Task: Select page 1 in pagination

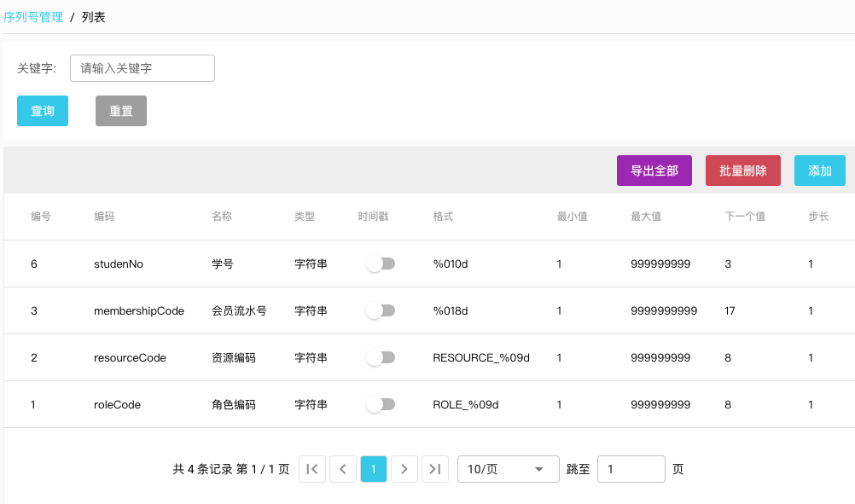Action: 374,469
